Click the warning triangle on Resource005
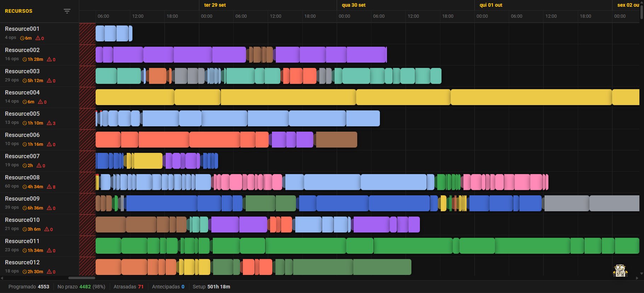The image size is (644, 293). (x=49, y=123)
